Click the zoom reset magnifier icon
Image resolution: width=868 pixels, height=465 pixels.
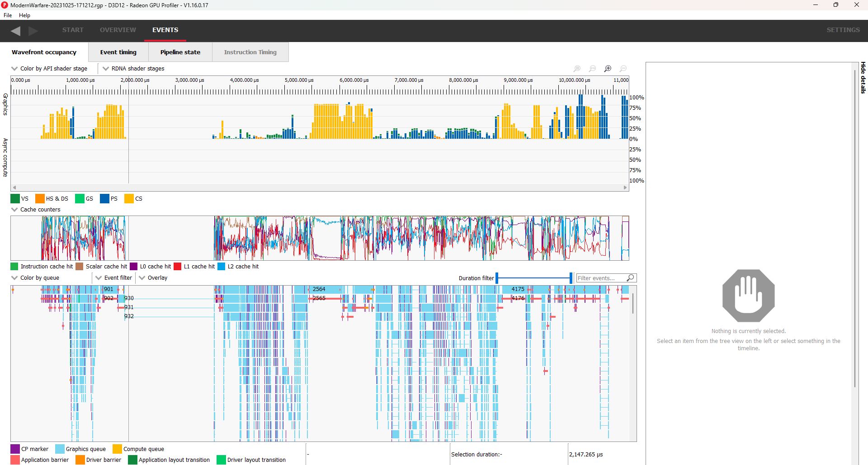click(593, 69)
